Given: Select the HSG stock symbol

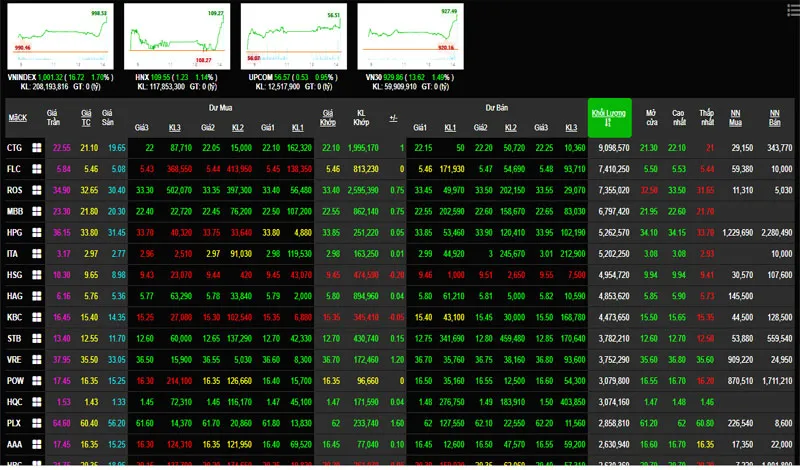Looking at the screenshot, I should tap(14, 275).
